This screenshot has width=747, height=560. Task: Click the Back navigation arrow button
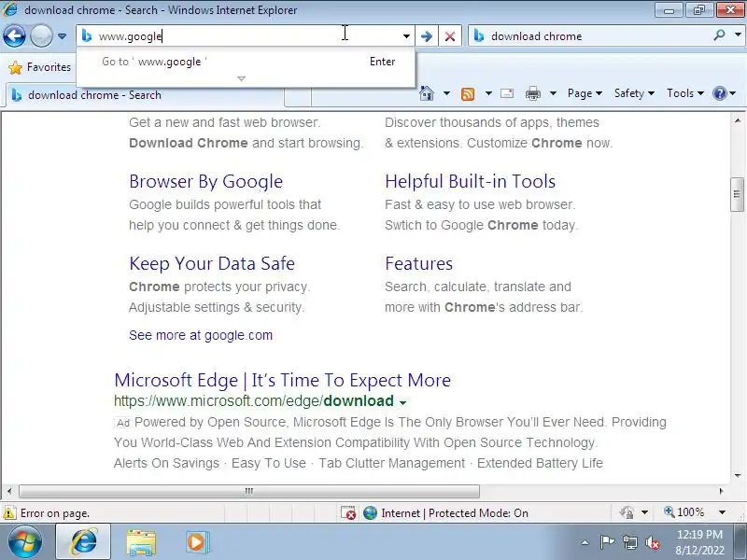pyautogui.click(x=14, y=35)
